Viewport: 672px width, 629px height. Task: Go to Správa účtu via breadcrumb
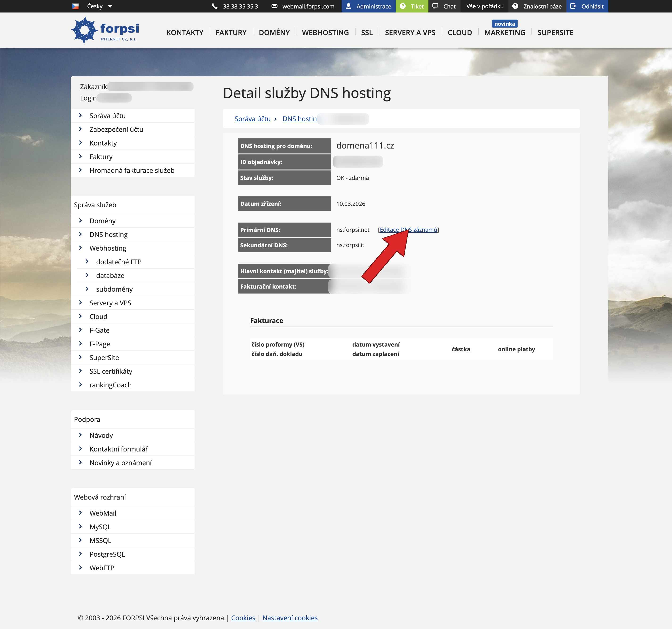pyautogui.click(x=252, y=119)
